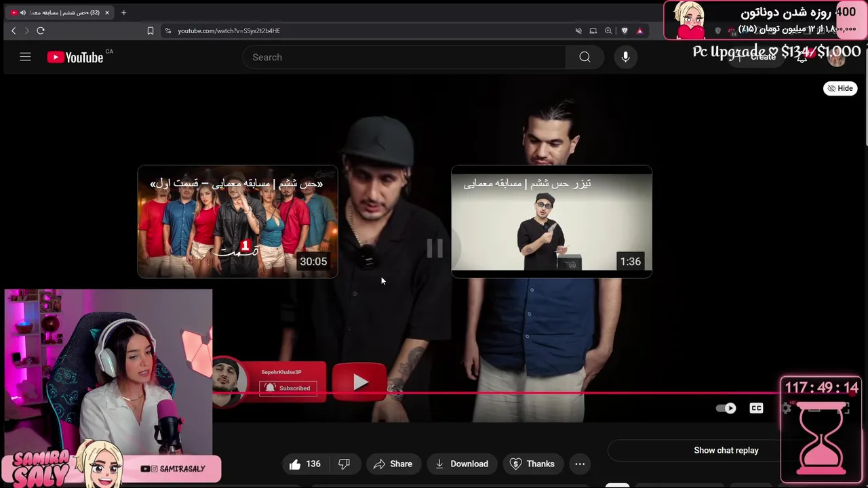Bookmark this page with bookmark icon
This screenshot has width=868, height=488.
click(x=151, y=30)
